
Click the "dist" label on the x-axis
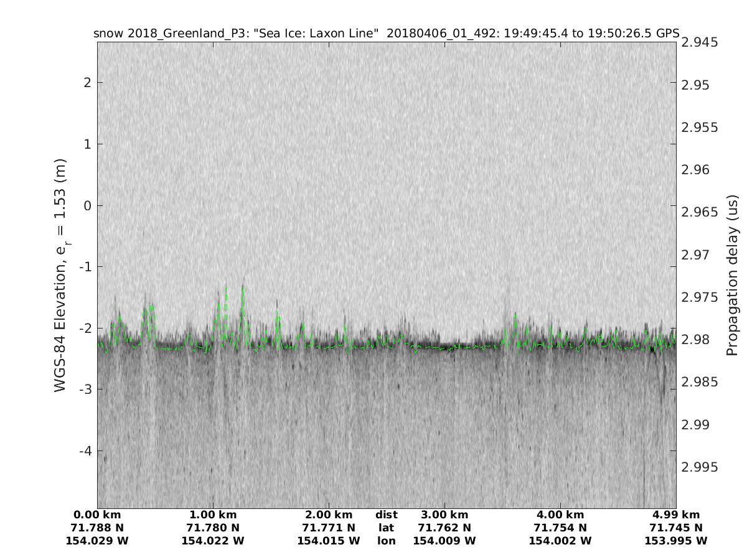[387, 515]
